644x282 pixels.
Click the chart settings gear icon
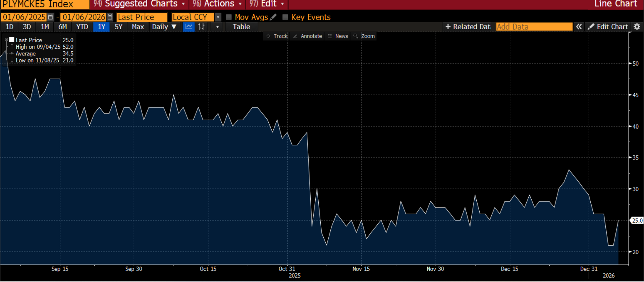point(637,27)
